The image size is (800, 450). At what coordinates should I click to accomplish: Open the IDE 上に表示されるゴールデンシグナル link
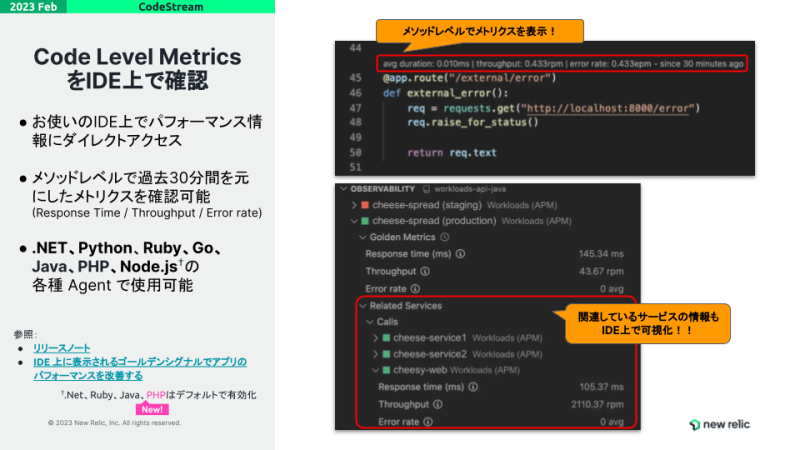click(140, 368)
